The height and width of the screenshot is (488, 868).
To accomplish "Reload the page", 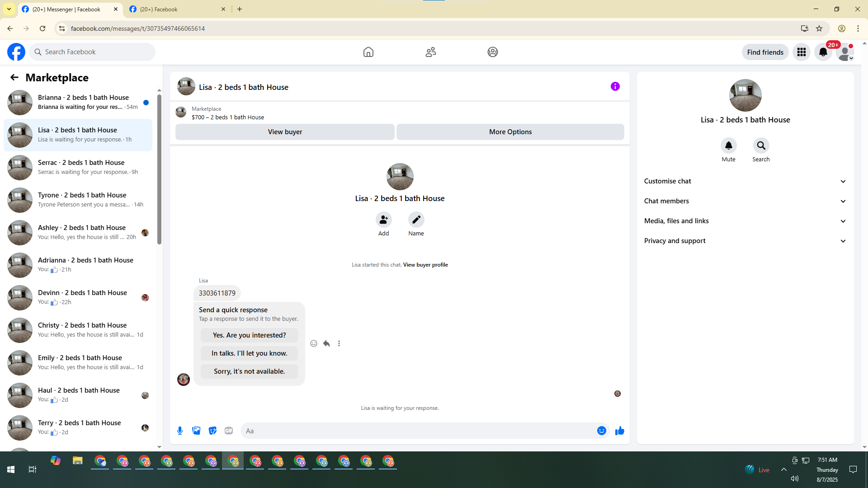I will (x=42, y=28).
